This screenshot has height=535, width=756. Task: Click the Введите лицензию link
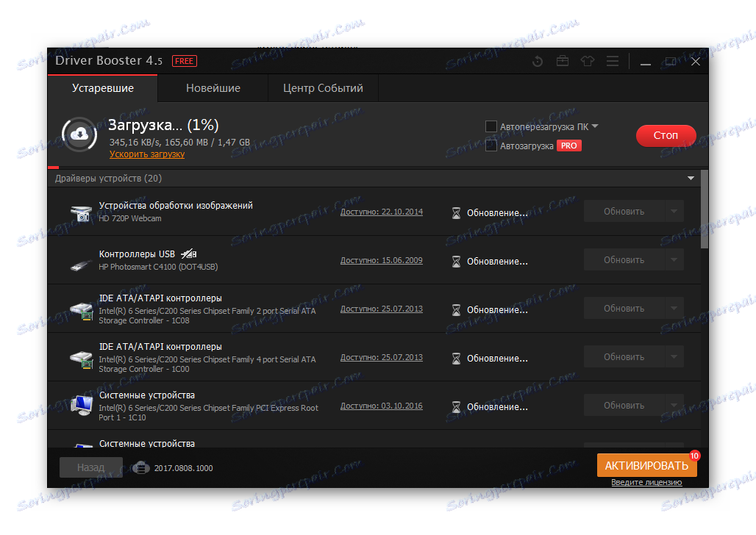pos(646,483)
